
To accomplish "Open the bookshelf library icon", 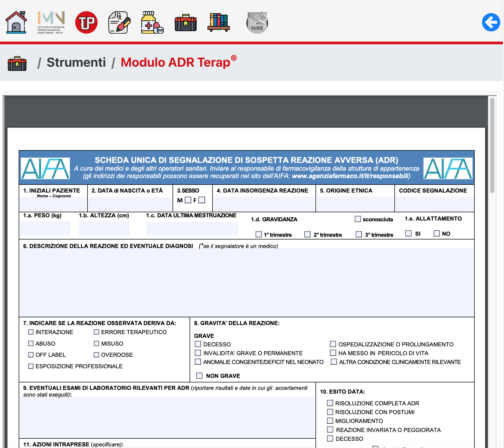I will 219,22.
